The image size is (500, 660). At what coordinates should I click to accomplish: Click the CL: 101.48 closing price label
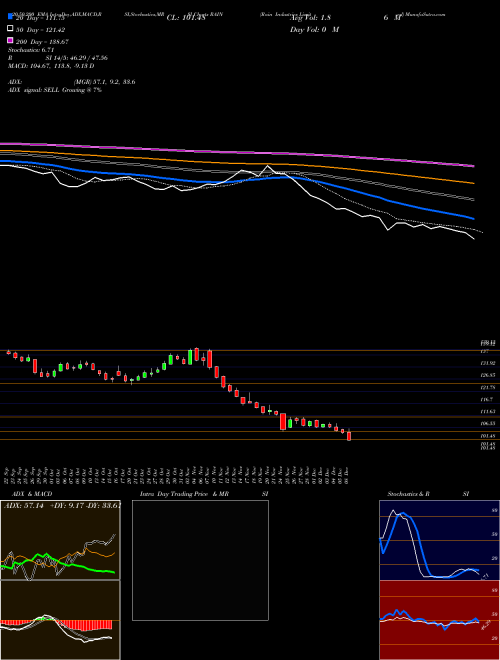click(x=186, y=18)
